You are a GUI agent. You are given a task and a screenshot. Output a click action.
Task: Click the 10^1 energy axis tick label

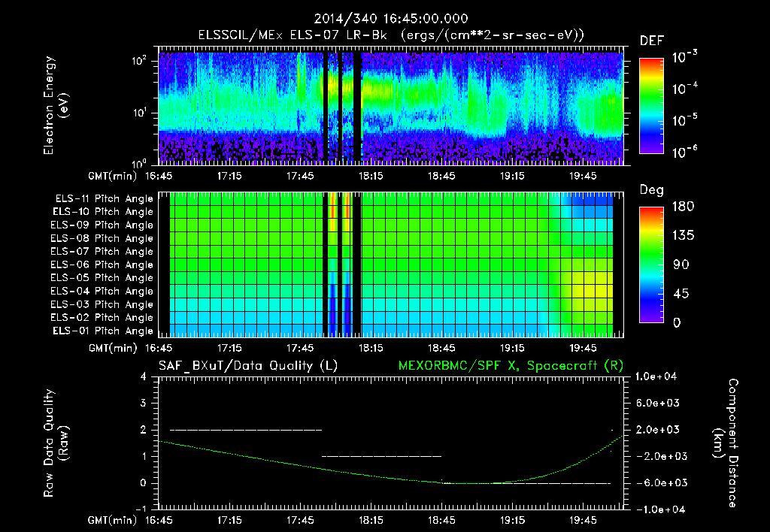[139, 113]
